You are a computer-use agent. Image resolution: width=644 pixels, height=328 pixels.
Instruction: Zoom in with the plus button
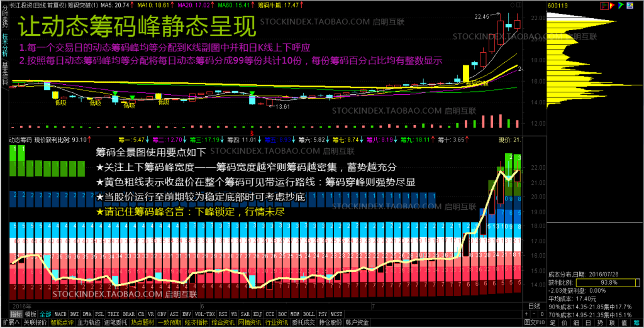(x=527, y=314)
